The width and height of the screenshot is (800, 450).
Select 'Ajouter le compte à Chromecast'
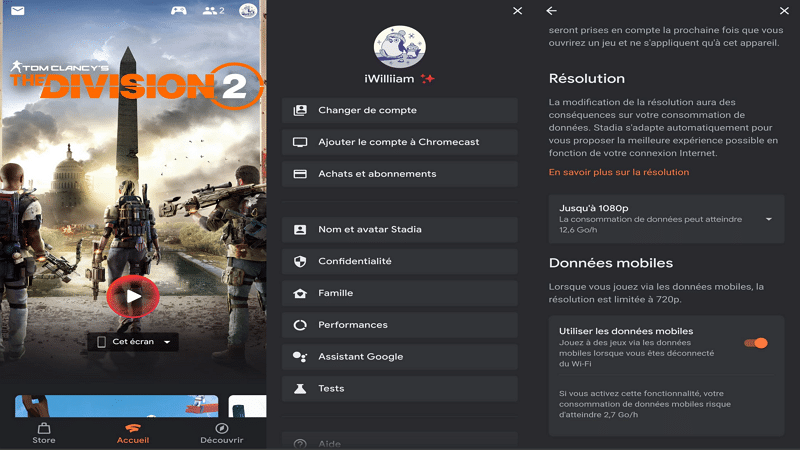[x=399, y=142]
